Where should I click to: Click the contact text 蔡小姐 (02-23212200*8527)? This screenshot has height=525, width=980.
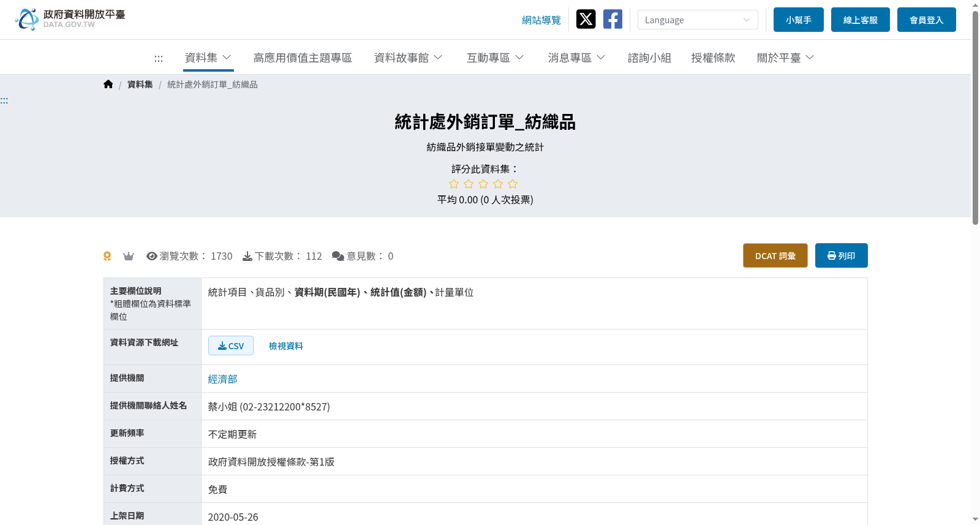click(269, 407)
